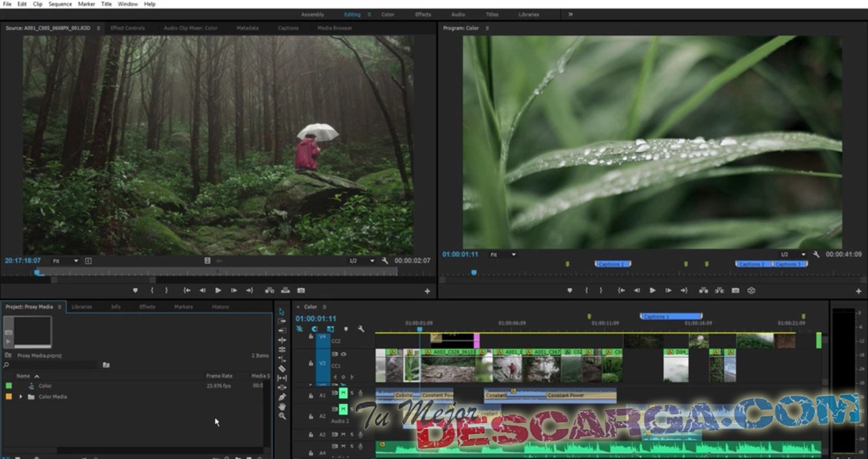Step back one frame in Source monitor
Screen dimensions: 868x459
202,290
